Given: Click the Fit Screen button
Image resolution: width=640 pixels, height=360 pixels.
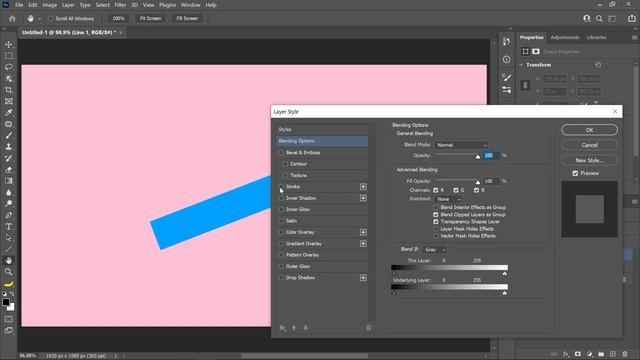Looking at the screenshot, I should [x=150, y=18].
